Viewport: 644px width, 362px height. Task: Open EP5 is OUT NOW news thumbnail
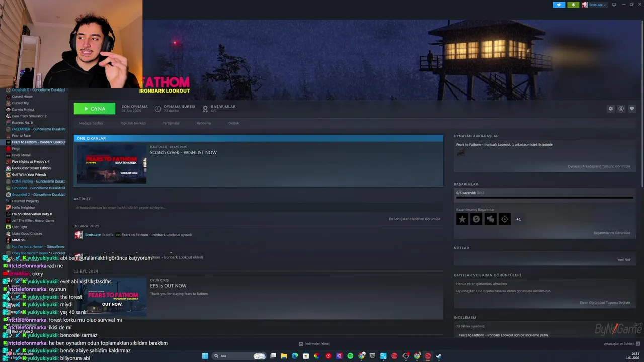point(112,297)
